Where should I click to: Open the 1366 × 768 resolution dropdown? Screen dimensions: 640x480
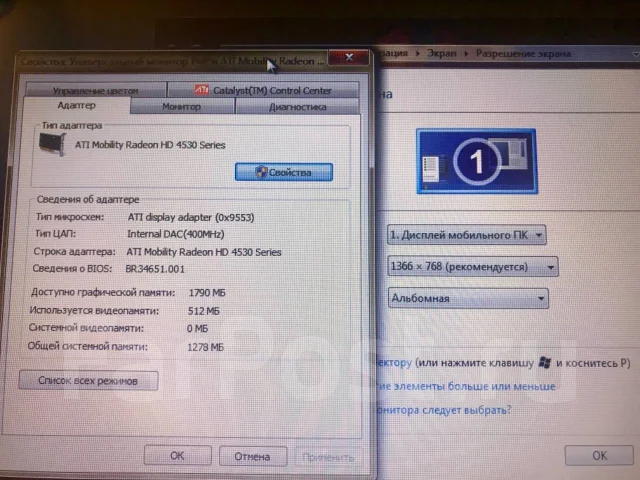tap(473, 267)
